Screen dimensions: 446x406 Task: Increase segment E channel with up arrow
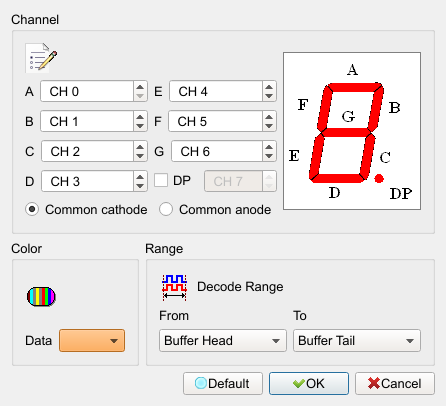(269, 87)
